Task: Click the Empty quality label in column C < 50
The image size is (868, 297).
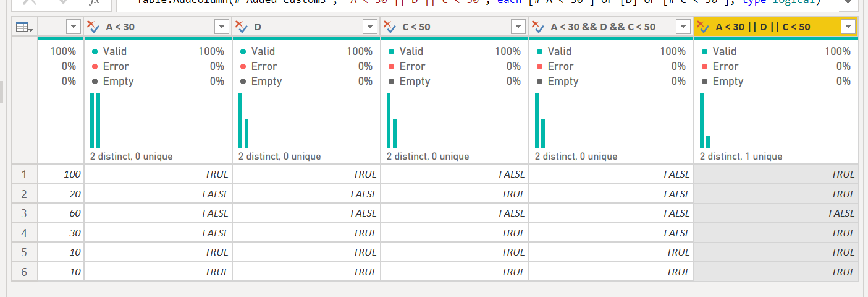Action: [415, 81]
